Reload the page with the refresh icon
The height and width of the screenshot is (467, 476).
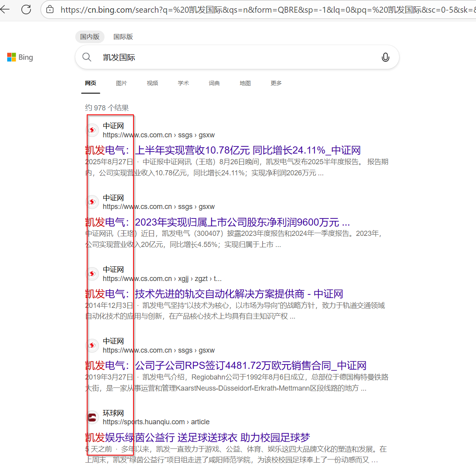coord(26,9)
